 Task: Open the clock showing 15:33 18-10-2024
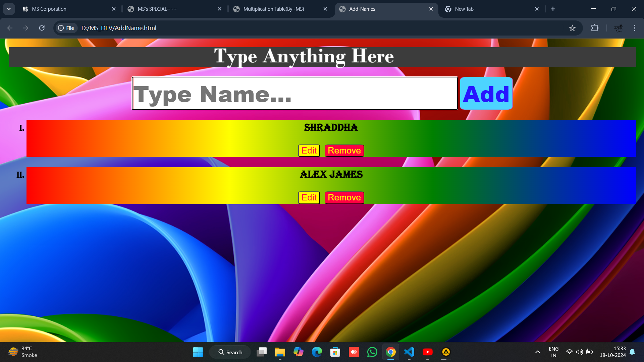612,352
